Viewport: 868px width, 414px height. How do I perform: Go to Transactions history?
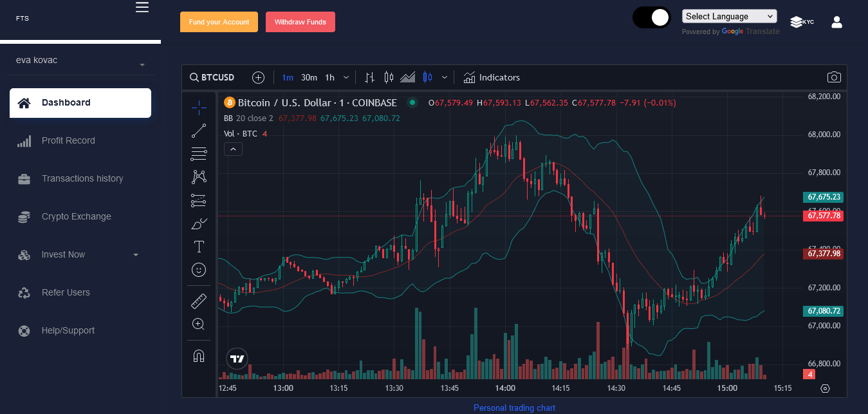(x=82, y=178)
